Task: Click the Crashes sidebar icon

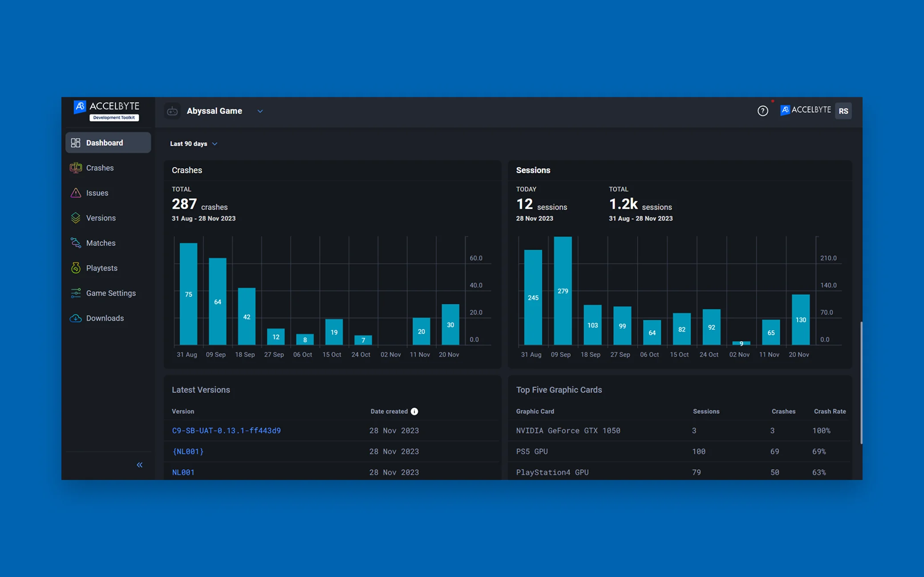Action: click(76, 168)
